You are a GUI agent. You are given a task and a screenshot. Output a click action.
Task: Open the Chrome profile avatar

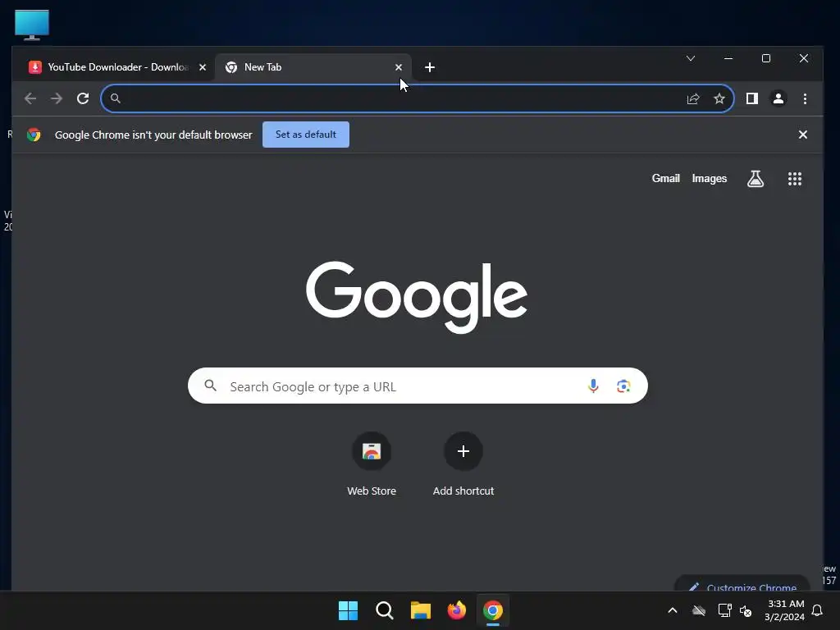coord(778,98)
